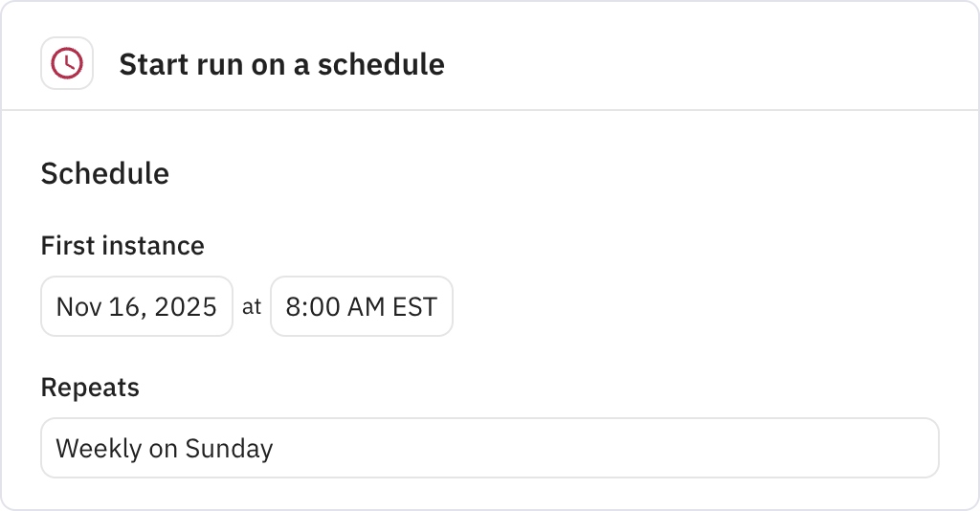980x511 pixels.
Task: Click the First instance label
Action: (x=122, y=246)
